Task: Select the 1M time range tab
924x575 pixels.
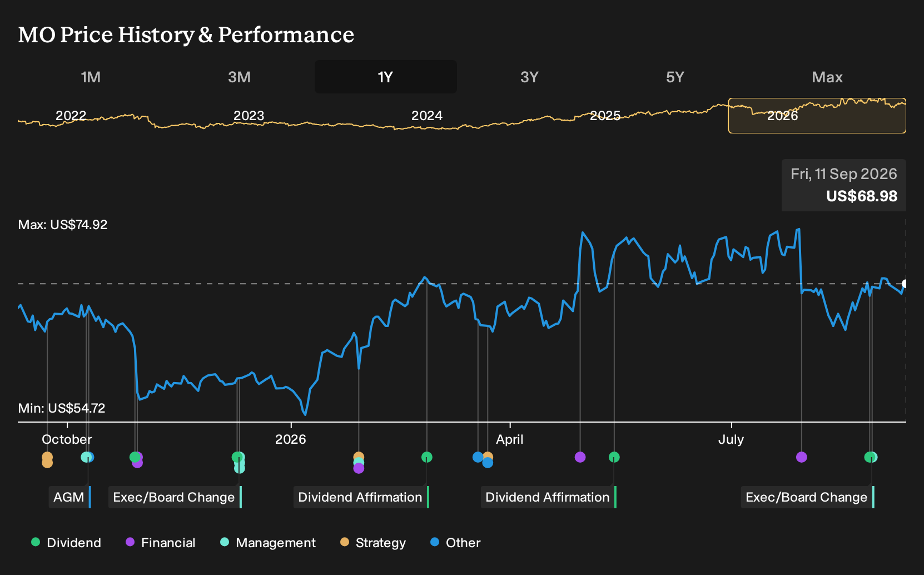Action: pos(91,77)
